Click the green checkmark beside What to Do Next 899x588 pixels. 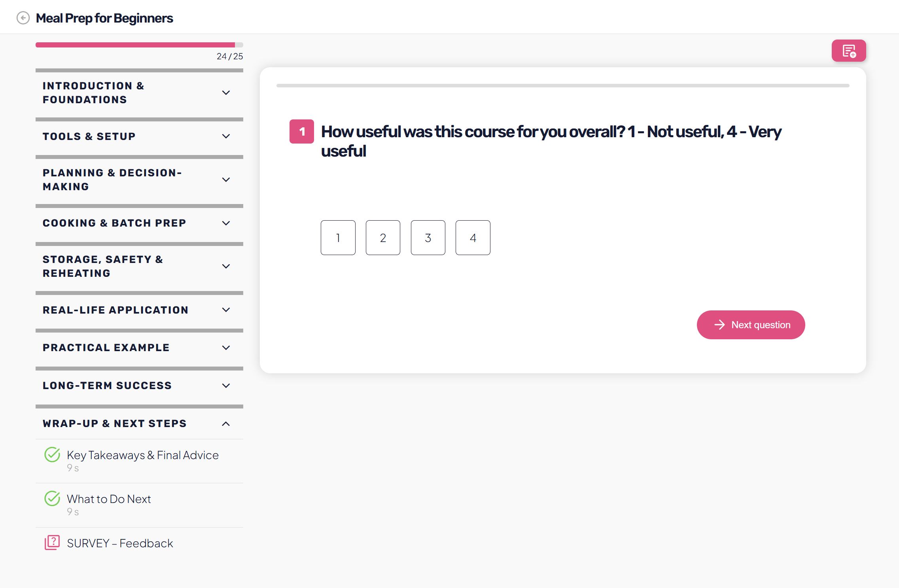52,499
